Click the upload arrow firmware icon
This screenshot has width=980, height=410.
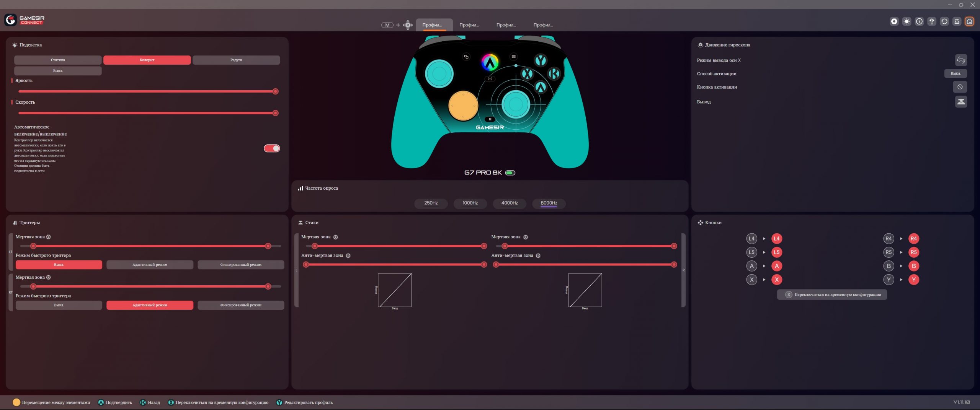point(932,21)
